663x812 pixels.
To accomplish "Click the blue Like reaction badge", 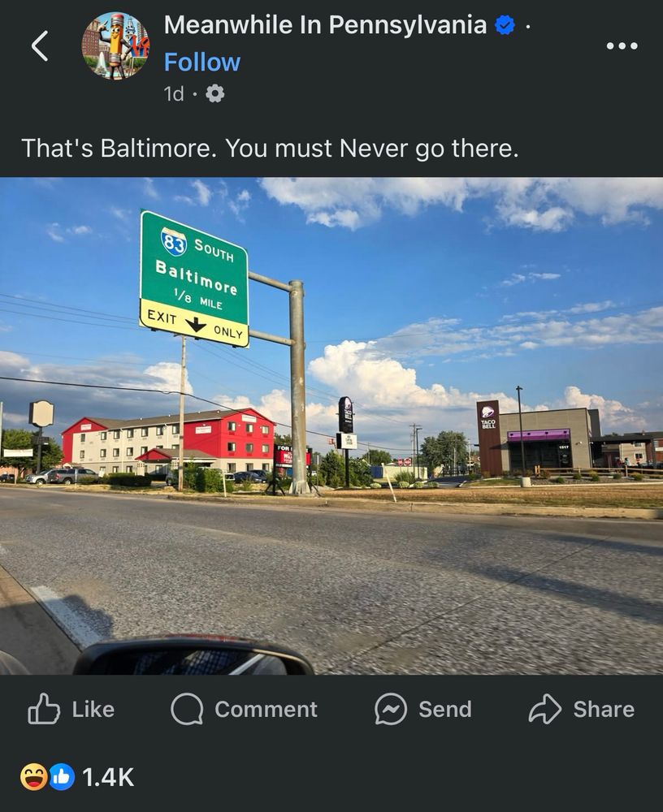I will point(62,777).
